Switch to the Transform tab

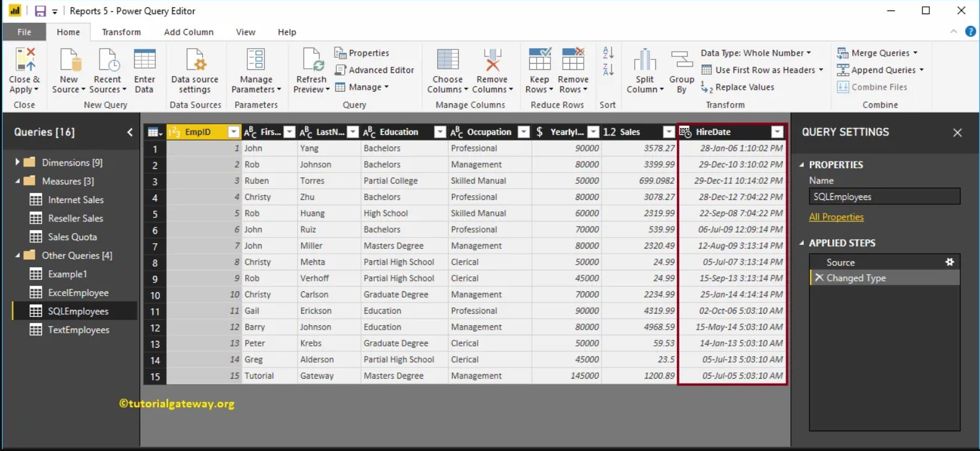pyautogui.click(x=121, y=32)
